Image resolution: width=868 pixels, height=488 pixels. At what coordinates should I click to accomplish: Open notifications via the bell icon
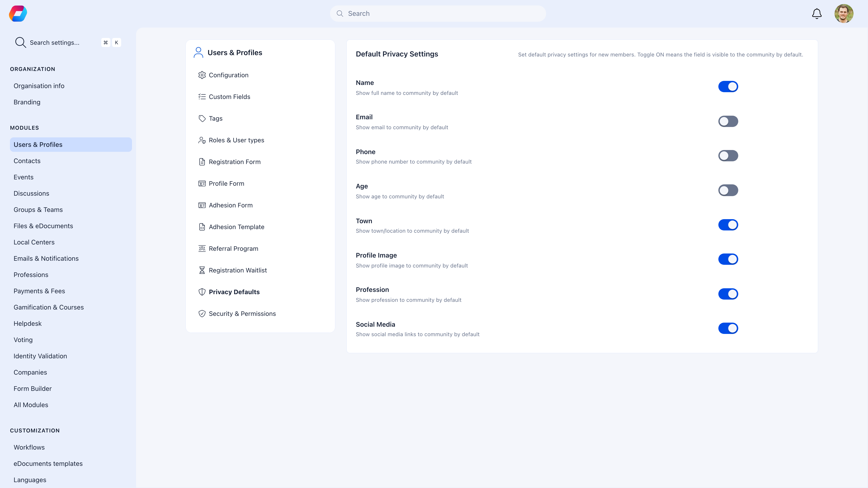point(816,14)
